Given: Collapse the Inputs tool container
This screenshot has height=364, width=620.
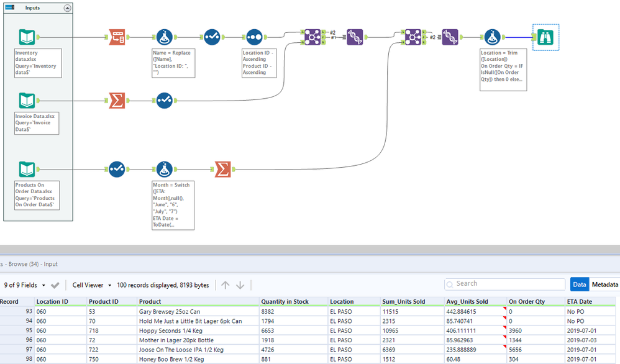Looking at the screenshot, I should pos(68,8).
